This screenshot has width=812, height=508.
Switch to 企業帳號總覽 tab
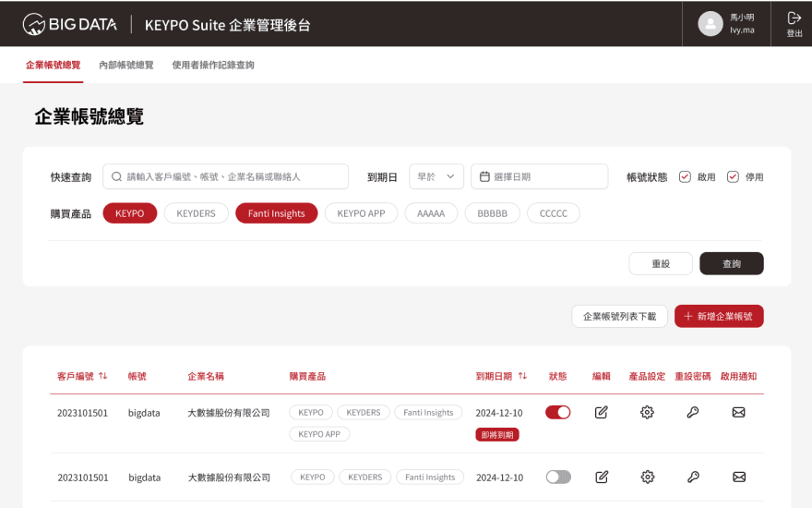tap(53, 65)
